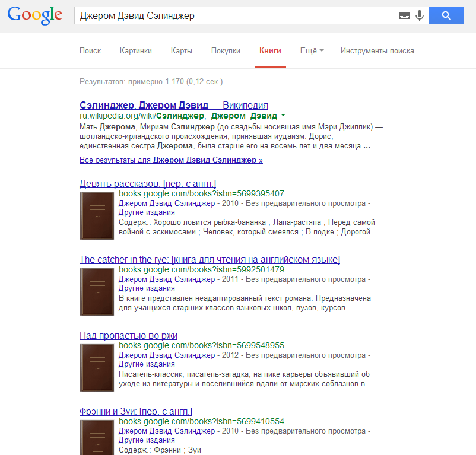Click Над пропастью во ржи cover thumbnail
476x455 pixels.
97,368
